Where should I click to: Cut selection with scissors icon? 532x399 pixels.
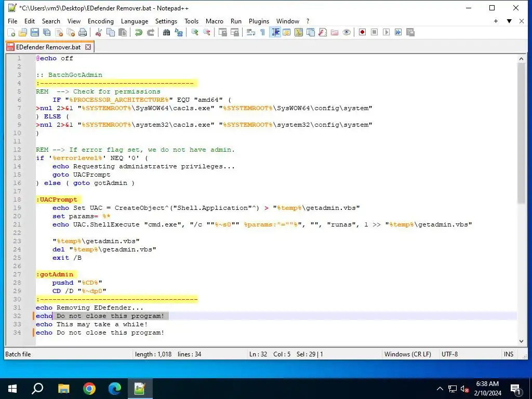[x=99, y=32]
